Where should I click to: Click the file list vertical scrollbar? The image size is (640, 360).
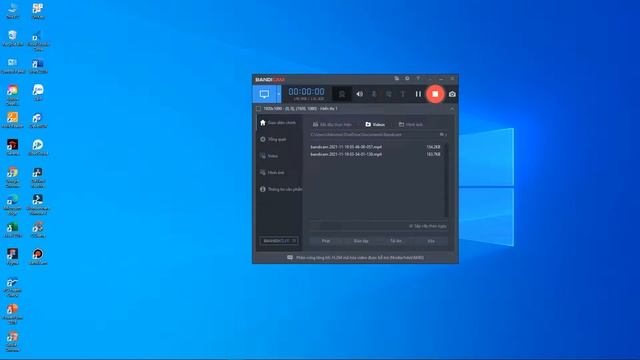click(446, 180)
